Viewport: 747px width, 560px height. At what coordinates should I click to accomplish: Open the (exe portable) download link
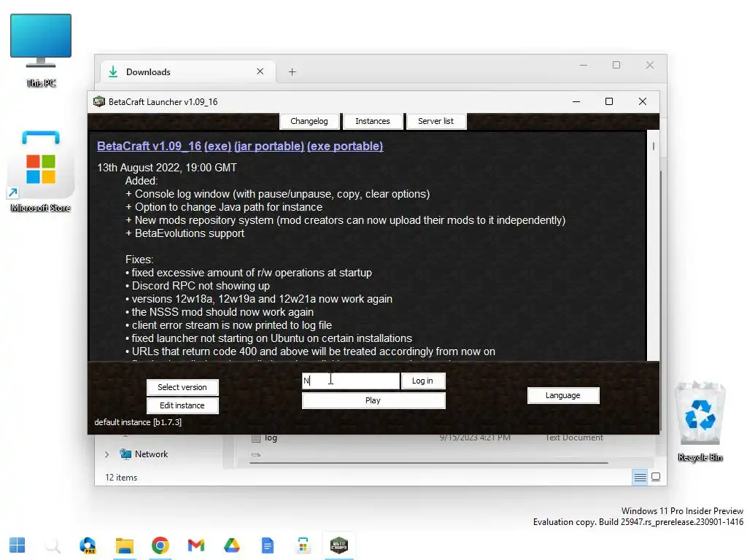click(x=345, y=146)
